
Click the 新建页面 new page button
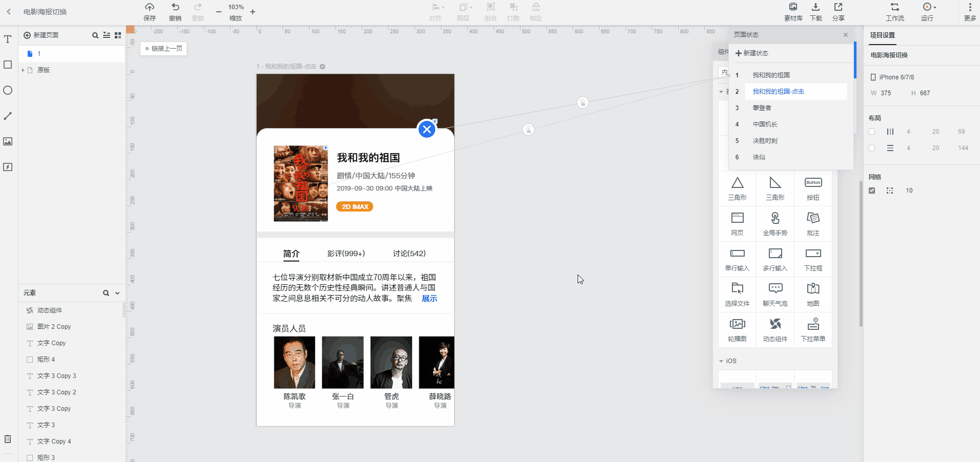point(41,35)
